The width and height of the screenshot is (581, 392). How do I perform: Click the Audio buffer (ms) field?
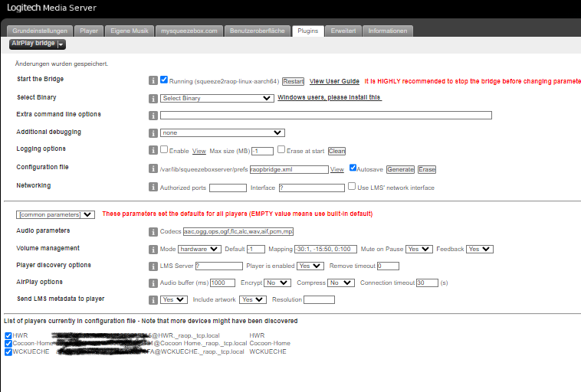pyautogui.click(x=222, y=283)
